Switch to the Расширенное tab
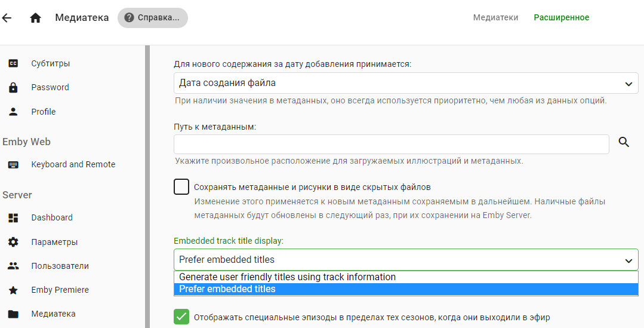Viewport: 644px width, 328px height. click(x=561, y=18)
